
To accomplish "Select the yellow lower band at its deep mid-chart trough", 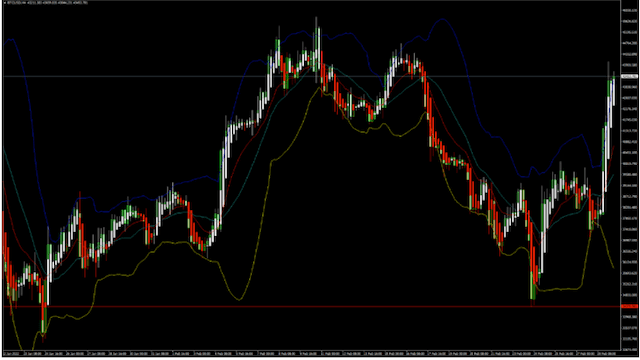I will (x=239, y=299).
